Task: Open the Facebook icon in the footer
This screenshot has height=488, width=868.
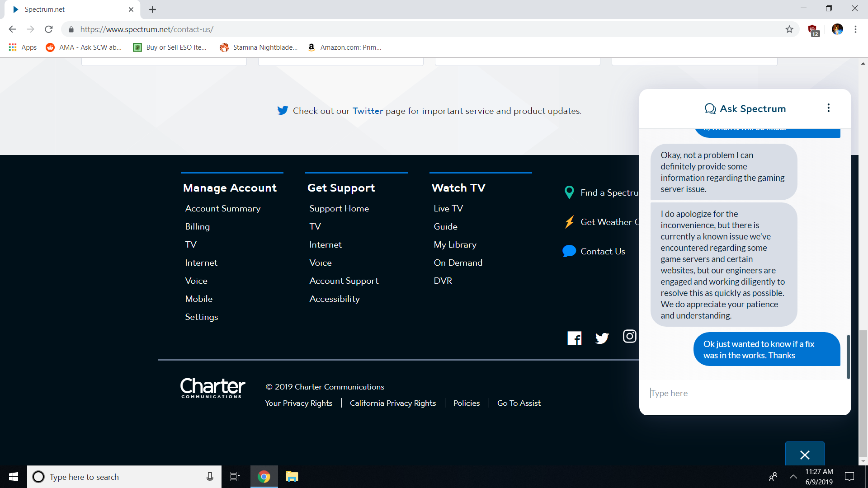Action: tap(575, 338)
